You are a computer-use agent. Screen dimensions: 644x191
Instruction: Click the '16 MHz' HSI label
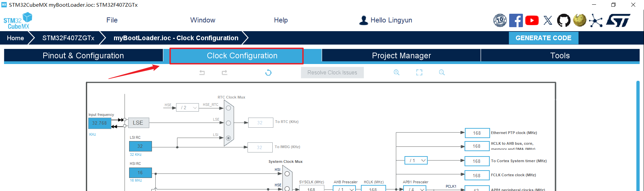pyautogui.click(x=136, y=180)
